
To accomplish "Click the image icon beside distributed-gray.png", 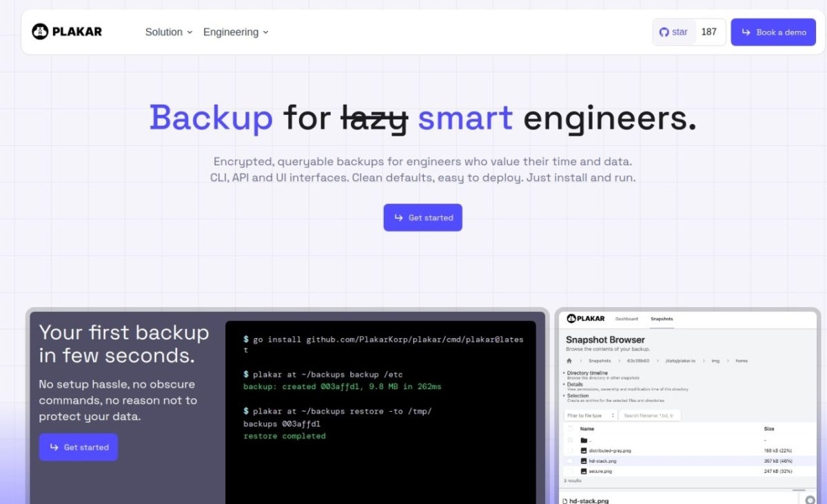I will [x=584, y=450].
